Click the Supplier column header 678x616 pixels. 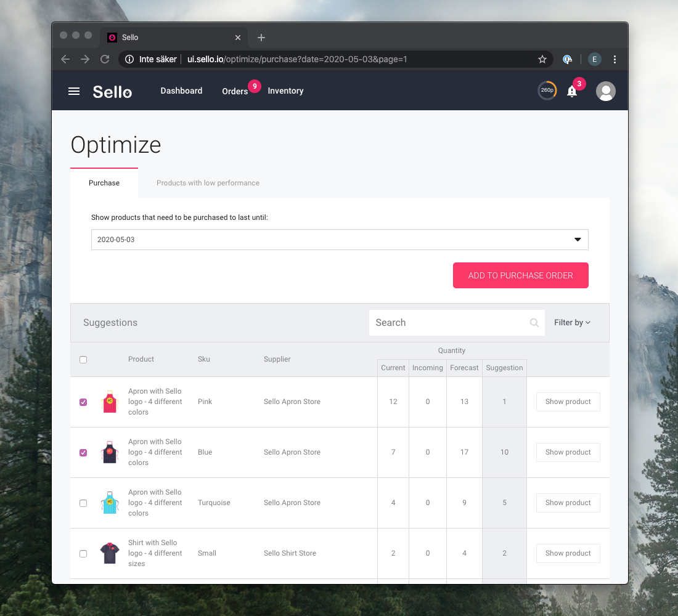point(277,359)
